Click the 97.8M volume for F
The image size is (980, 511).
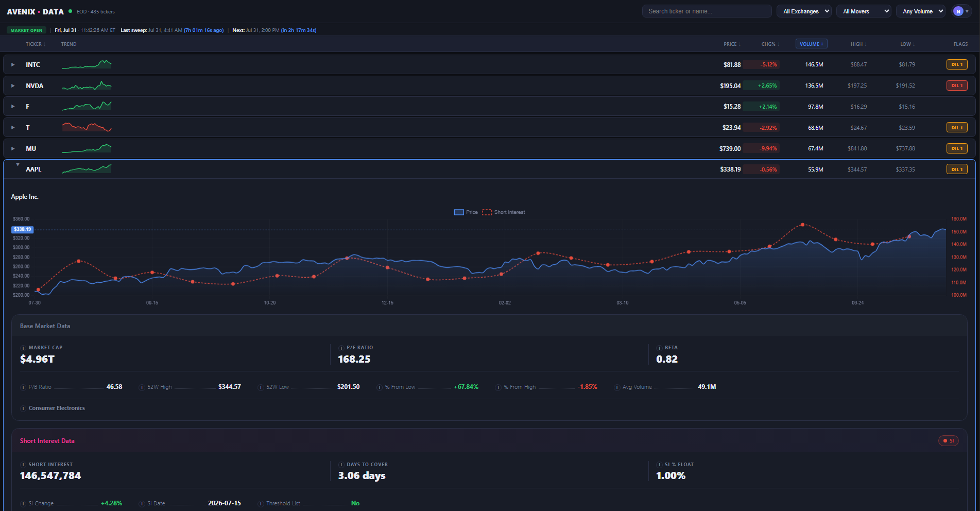815,107
